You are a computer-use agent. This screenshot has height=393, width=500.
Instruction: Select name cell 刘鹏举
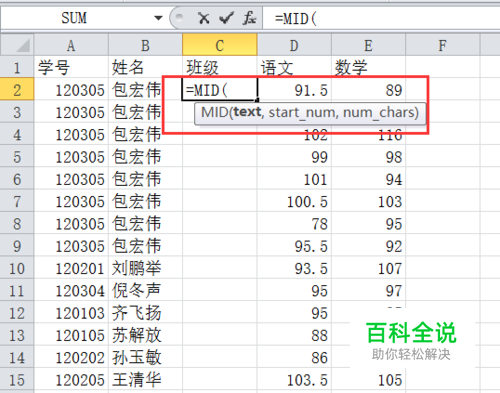(145, 268)
